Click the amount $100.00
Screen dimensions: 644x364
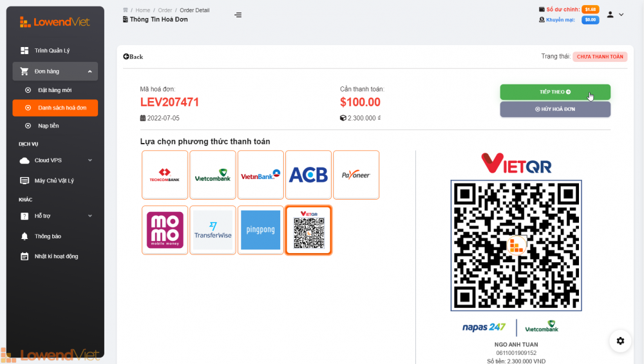click(360, 102)
